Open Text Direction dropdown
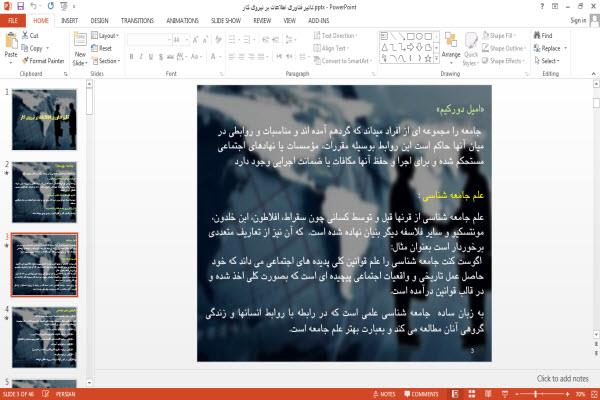 pyautogui.click(x=336, y=36)
